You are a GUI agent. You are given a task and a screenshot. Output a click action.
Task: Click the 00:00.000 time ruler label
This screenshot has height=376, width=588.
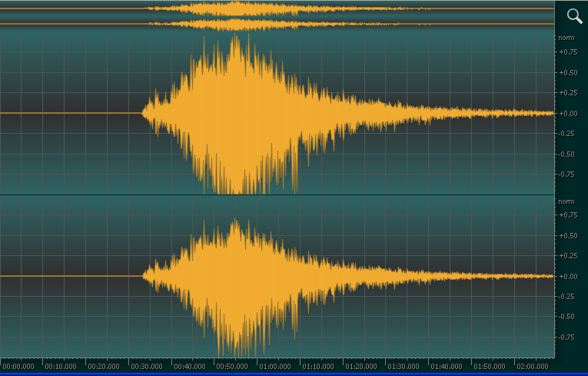pos(18,366)
